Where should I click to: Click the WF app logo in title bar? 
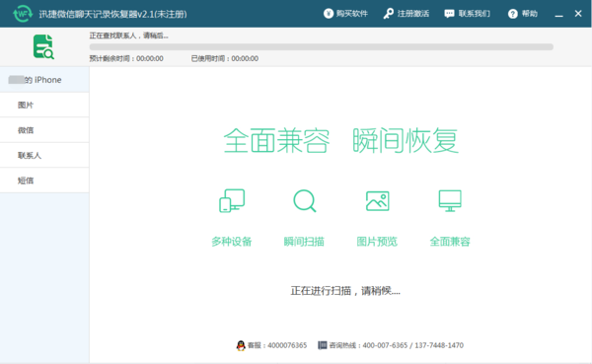pyautogui.click(x=23, y=14)
